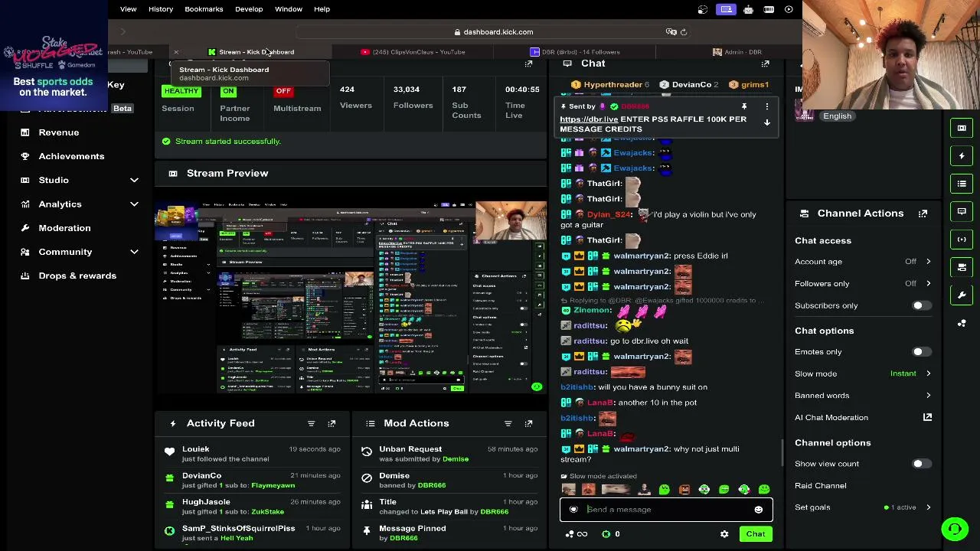Screen dimensions: 980x551
Task: Open the View menu
Action: click(128, 9)
